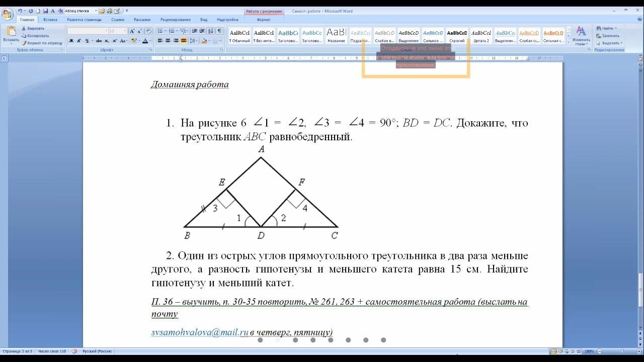Open the round Office button menu
Viewport: 644px width, 362px height.
click(8, 14)
